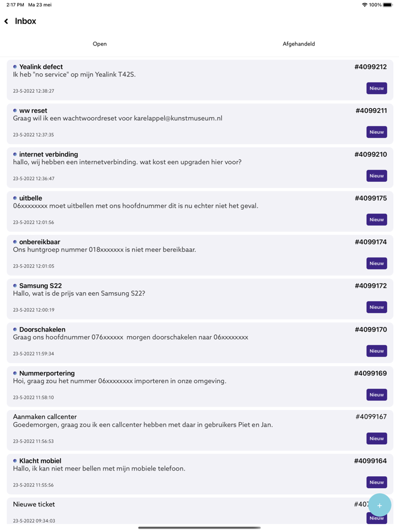Open the Nieuwe ticket entry

pos(34,504)
